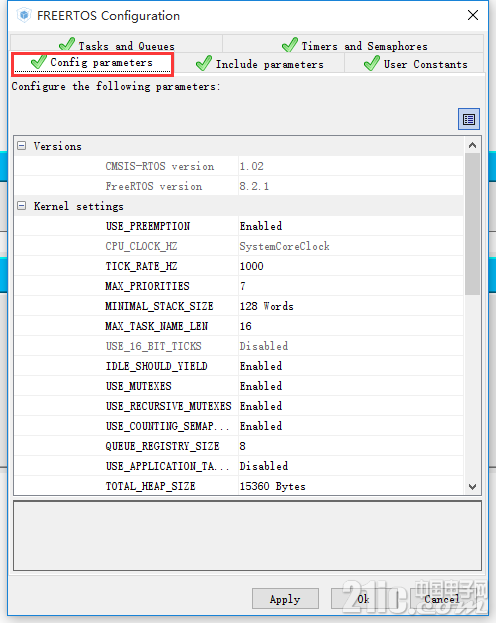
Task: Select the USE_RECURSIVE_MUTEXES parameter name
Action: click(x=169, y=406)
